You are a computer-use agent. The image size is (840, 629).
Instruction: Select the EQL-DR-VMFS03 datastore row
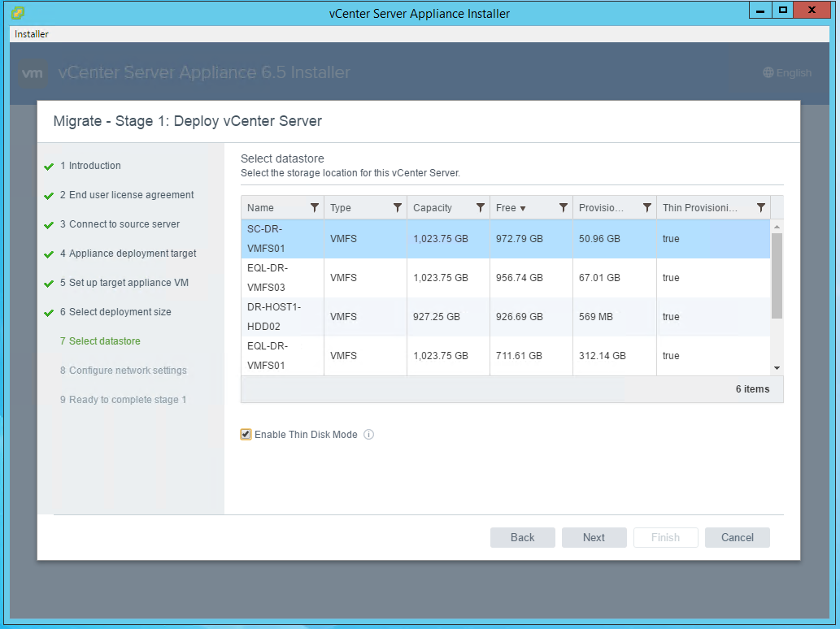coord(505,278)
